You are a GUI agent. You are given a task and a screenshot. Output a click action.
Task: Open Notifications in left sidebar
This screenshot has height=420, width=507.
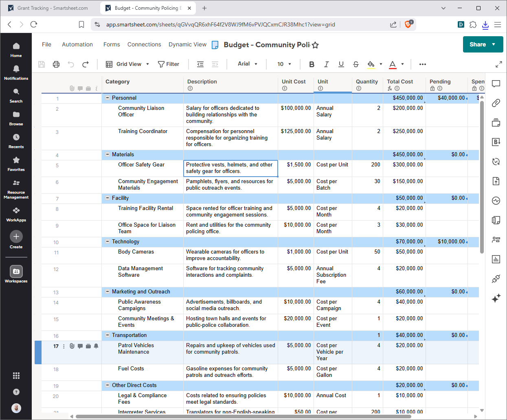pyautogui.click(x=16, y=72)
